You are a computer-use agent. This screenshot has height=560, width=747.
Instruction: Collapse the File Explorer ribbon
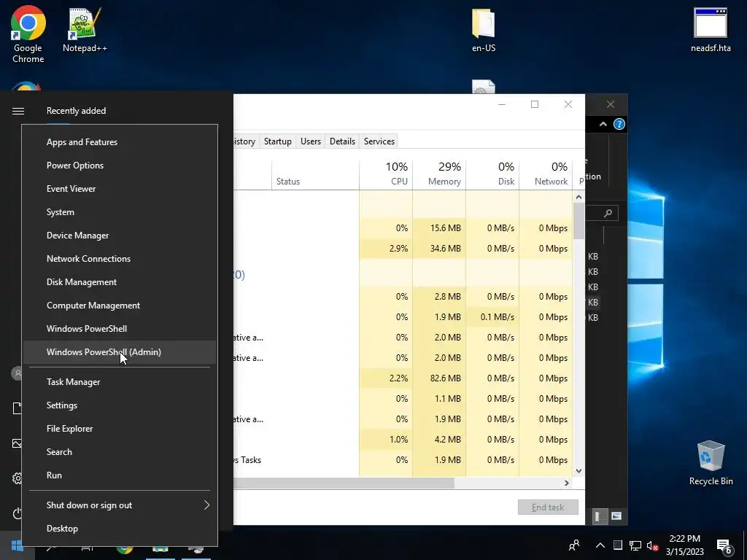603,124
